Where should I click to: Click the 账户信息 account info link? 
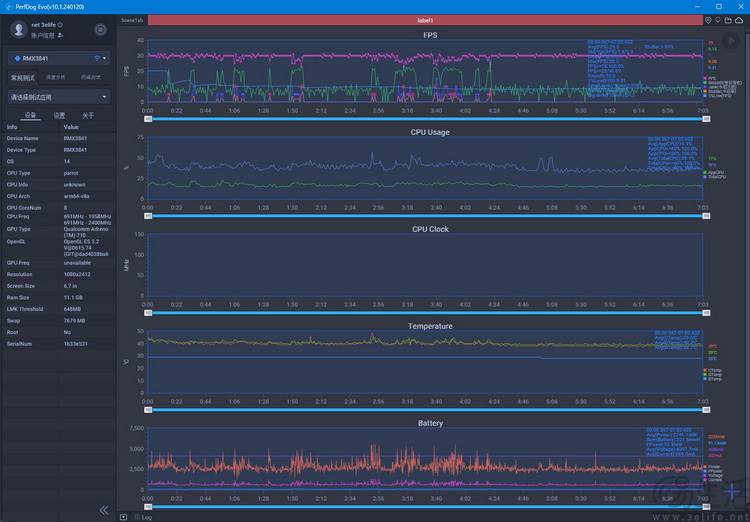[x=43, y=35]
